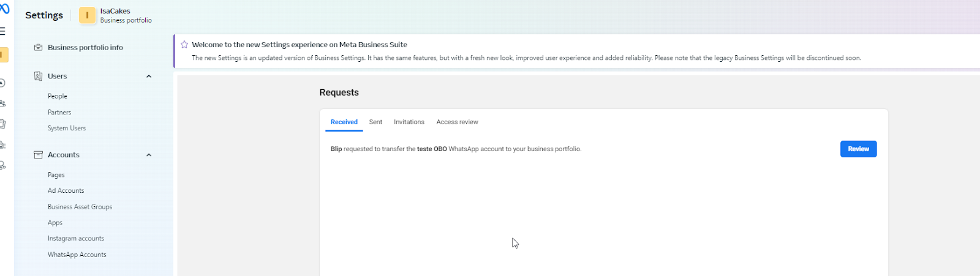Click the yellow portfolio tile in the left rail
Image resolution: width=980 pixels, height=276 pixels.
point(4,55)
